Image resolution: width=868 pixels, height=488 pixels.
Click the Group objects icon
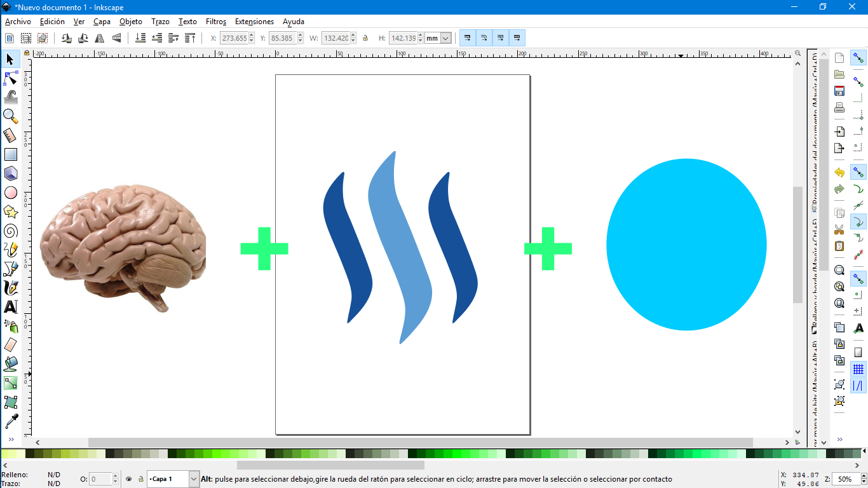tap(839, 384)
